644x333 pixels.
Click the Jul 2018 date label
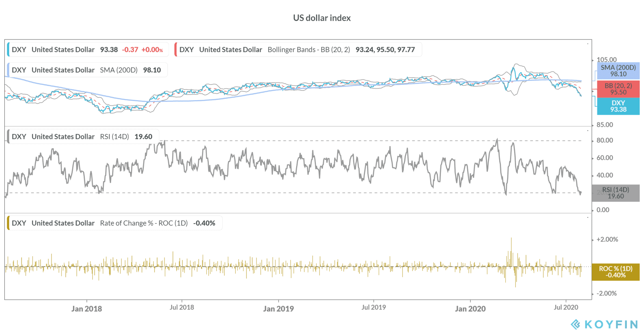click(x=182, y=307)
